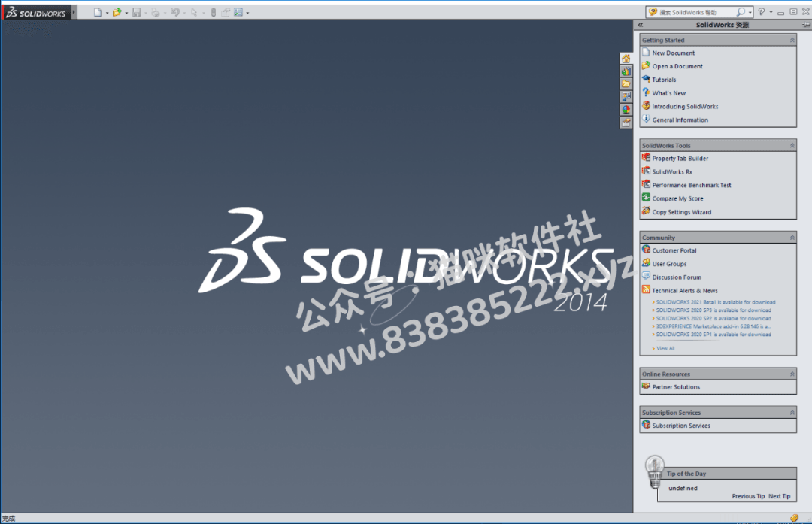
Task: Click the Discussion Forum speech bubble icon
Action: click(x=646, y=277)
